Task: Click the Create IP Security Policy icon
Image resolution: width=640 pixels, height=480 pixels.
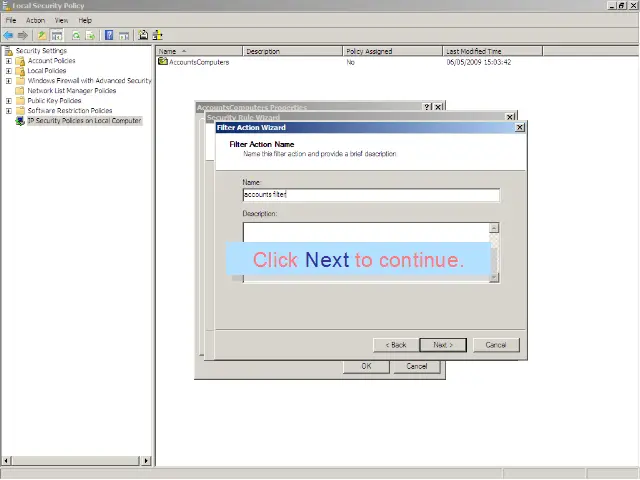Action: point(143,35)
